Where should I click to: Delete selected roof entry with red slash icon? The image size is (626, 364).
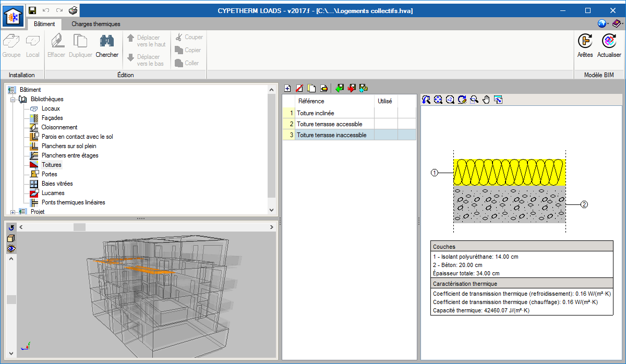pyautogui.click(x=299, y=88)
